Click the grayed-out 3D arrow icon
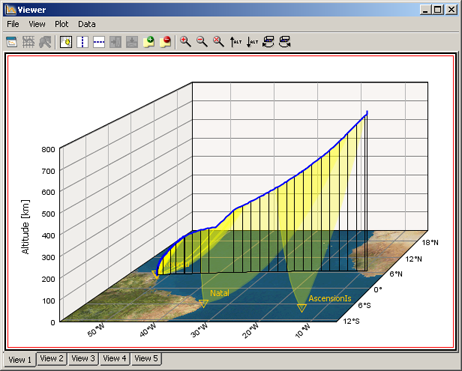This screenshot has width=462, height=371. (45, 42)
